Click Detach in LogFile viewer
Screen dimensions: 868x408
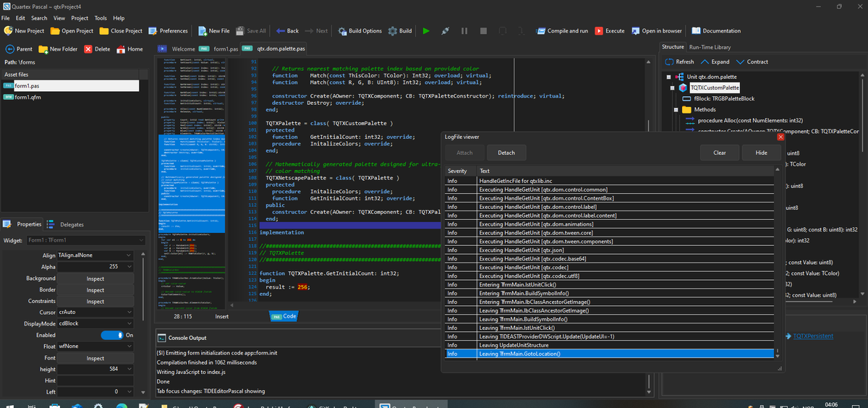506,153
